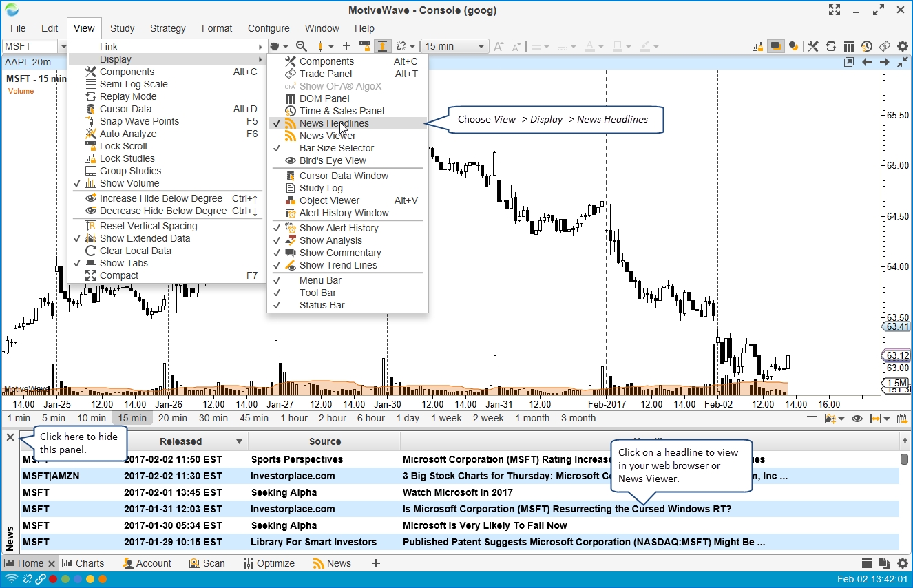Screen dimensions: 913x588
Task: Open Time & Sales Panel entry
Action: (x=342, y=111)
